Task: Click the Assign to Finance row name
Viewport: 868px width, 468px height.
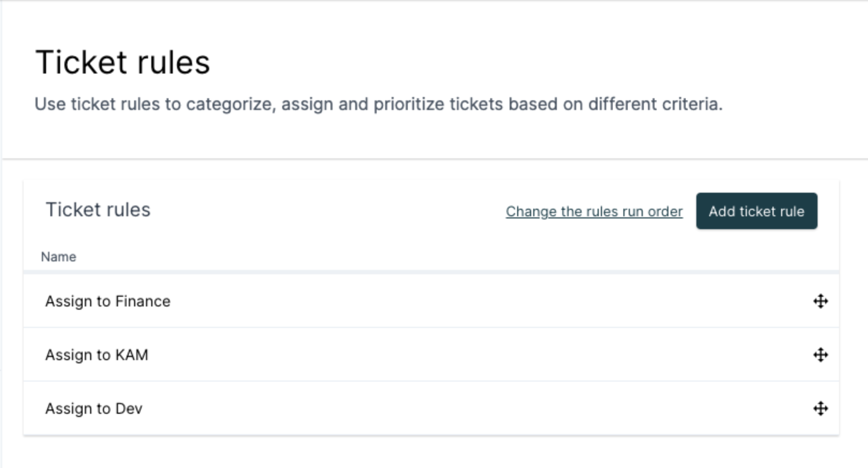Action: (x=107, y=301)
